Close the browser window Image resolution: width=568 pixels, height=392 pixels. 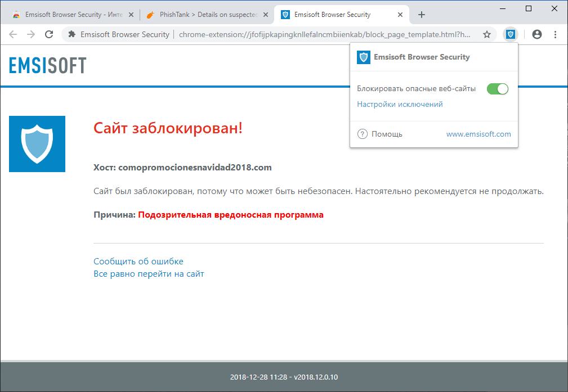[x=554, y=8]
